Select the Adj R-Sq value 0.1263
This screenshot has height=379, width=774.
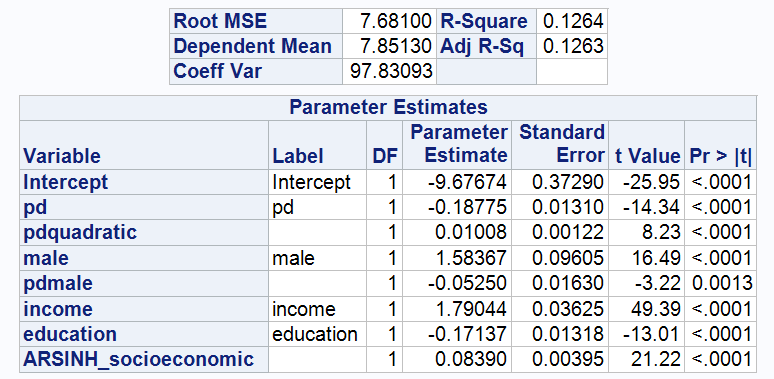coord(572,46)
